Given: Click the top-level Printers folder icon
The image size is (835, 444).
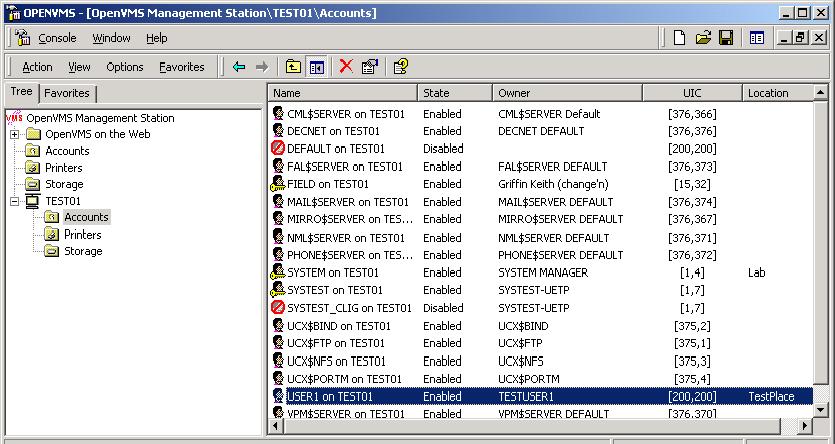Looking at the screenshot, I should [33, 168].
